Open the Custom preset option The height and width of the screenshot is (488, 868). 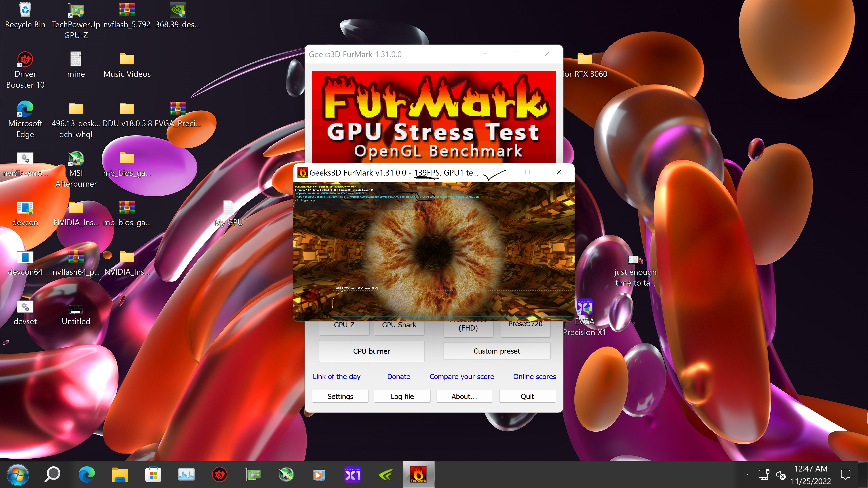coord(497,351)
